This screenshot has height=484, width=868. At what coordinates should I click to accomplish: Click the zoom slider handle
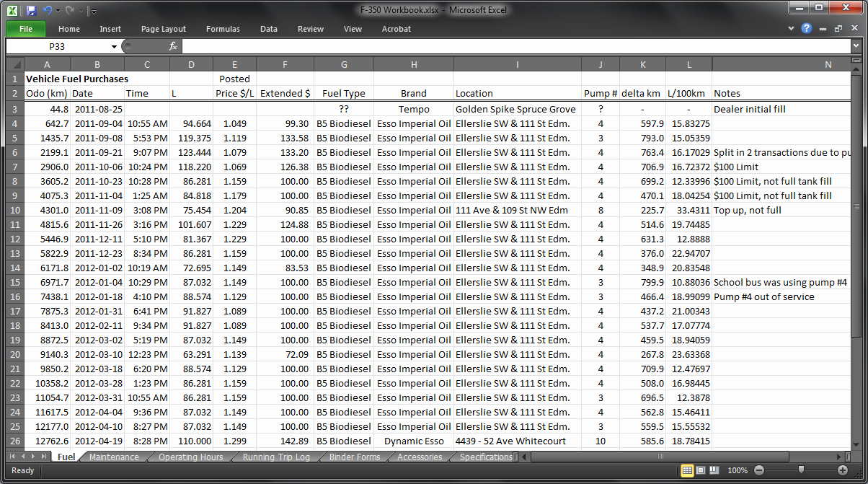point(800,470)
